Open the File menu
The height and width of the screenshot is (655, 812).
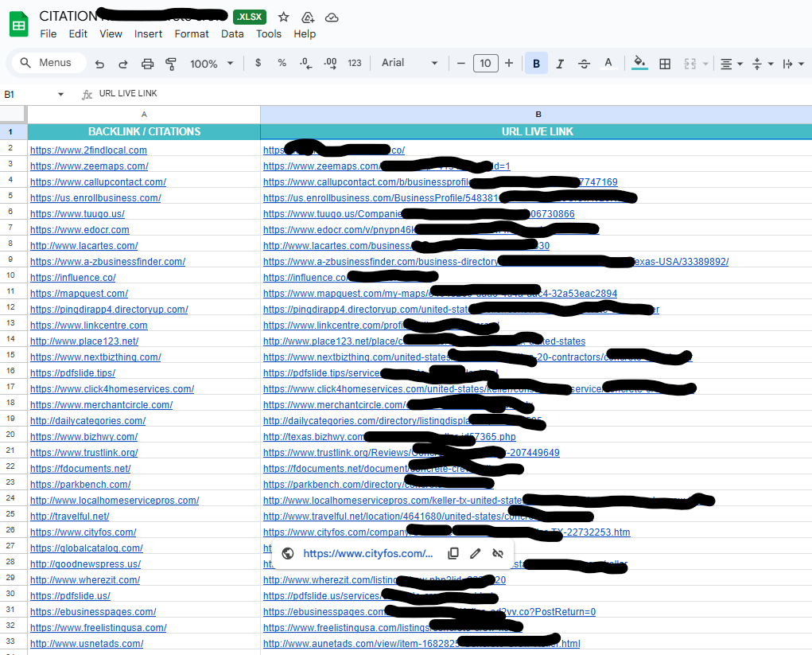[x=49, y=33]
